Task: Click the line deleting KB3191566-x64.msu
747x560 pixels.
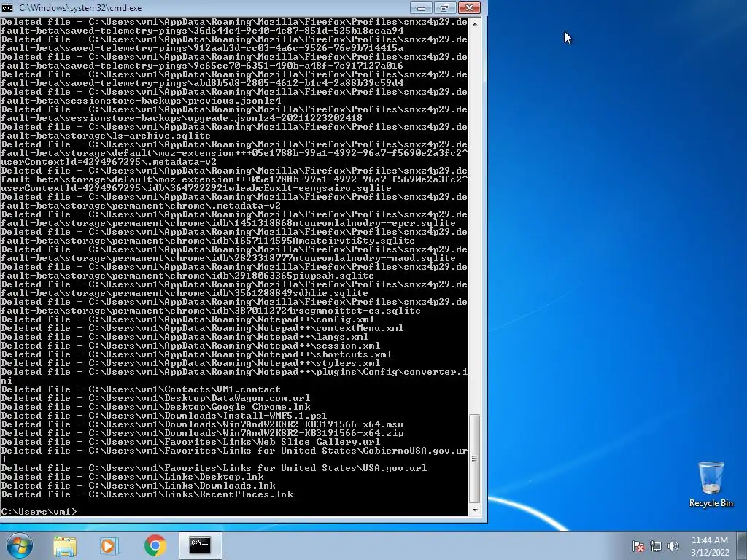Action: click(x=202, y=424)
